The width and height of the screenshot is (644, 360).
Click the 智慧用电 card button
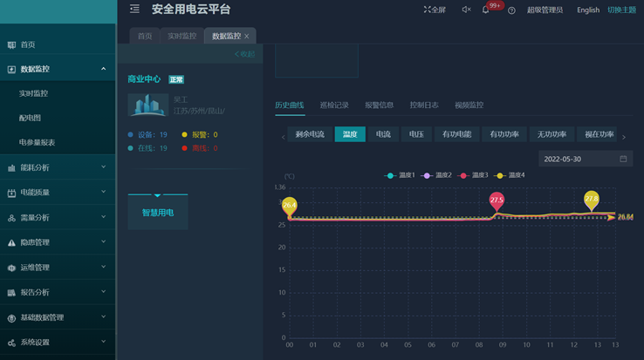point(158,213)
